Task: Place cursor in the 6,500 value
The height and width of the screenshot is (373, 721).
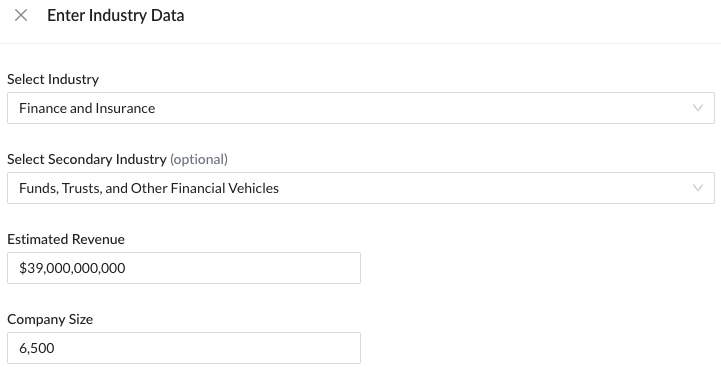Action: pos(37,348)
